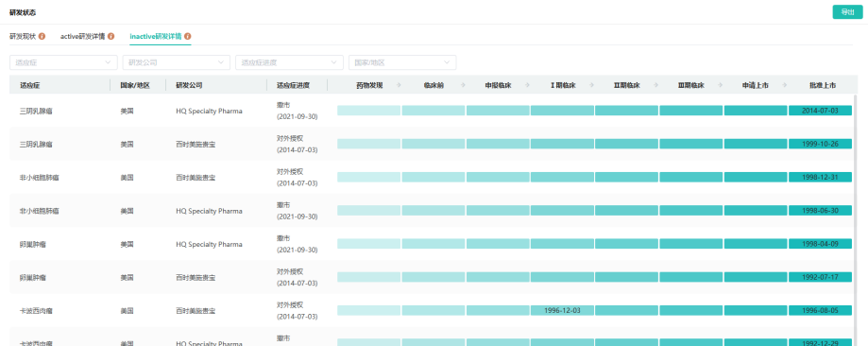
Task: Click the 1999-10-26 approval date cell
Action: pos(820,144)
